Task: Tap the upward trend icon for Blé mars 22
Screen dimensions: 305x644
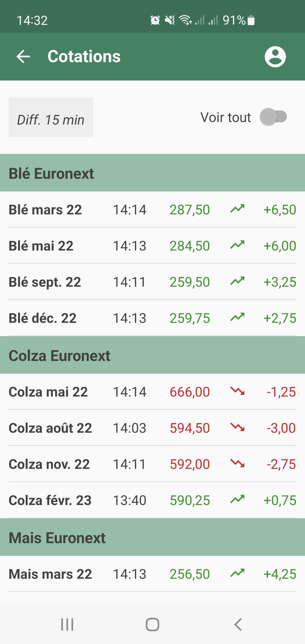Action: coord(237,209)
